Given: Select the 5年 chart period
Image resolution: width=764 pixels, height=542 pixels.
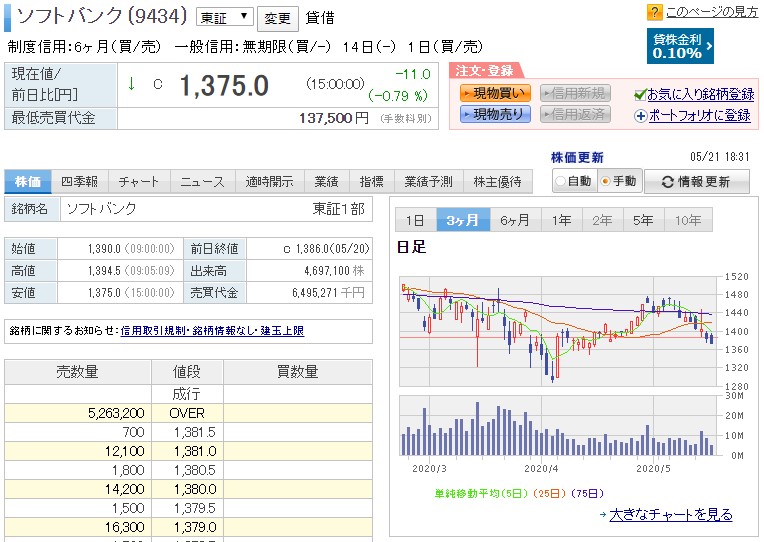Looking at the screenshot, I should click(x=643, y=220).
